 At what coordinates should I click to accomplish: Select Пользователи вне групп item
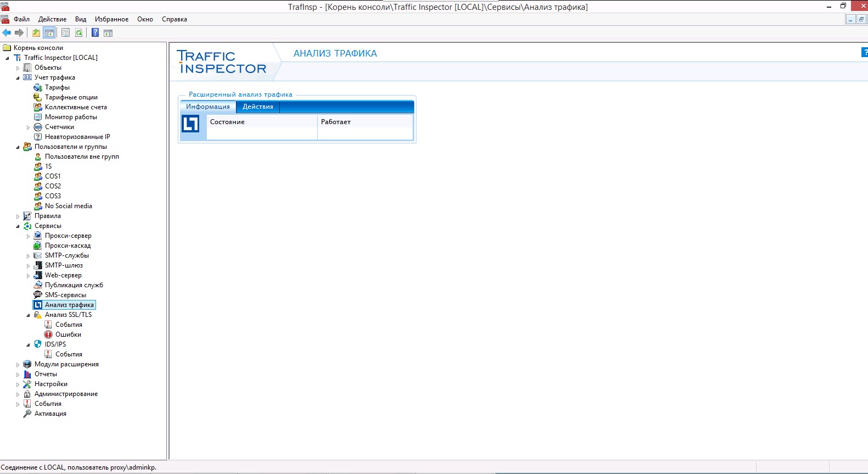click(x=82, y=157)
